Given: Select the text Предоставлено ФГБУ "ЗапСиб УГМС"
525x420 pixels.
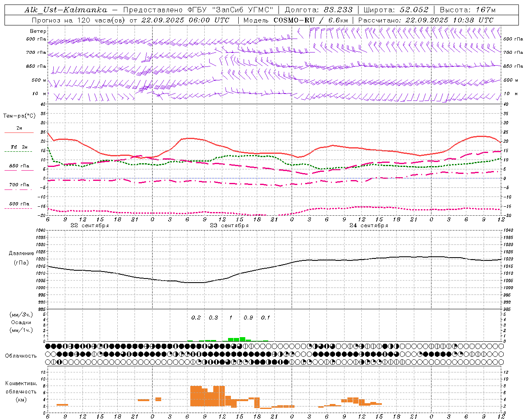Looking at the screenshot, I should (198, 10).
